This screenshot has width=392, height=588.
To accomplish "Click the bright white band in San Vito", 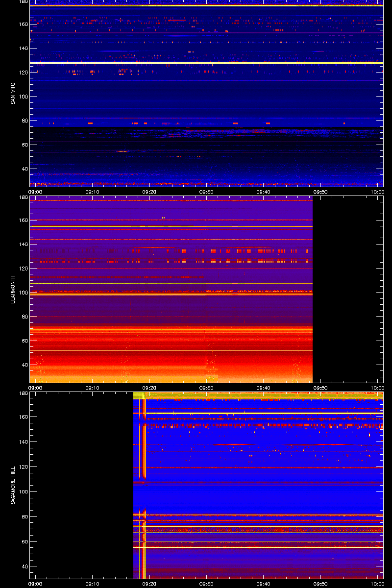I will pos(206,63).
